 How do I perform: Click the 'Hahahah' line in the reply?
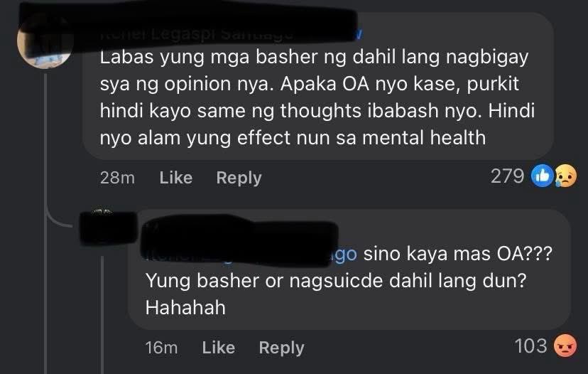(185, 308)
